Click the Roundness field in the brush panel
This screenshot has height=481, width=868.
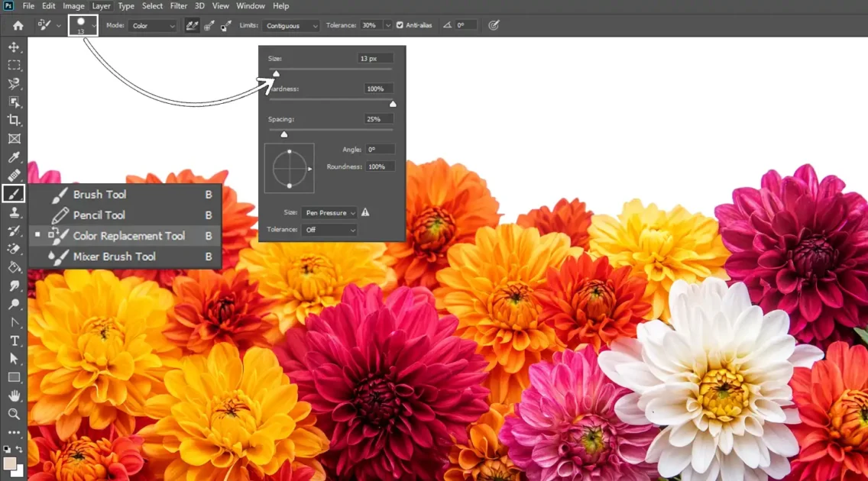[x=381, y=166]
